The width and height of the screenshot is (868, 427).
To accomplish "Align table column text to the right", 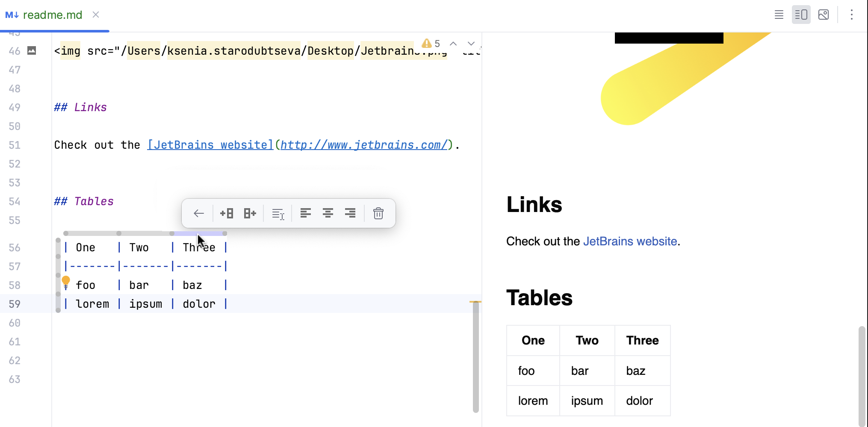I will (x=350, y=213).
